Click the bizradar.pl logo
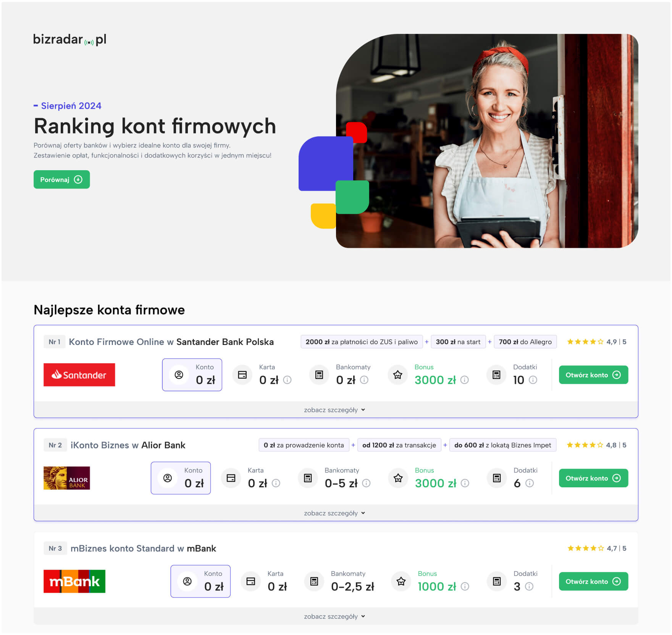This screenshot has width=672, height=635. 70,40
